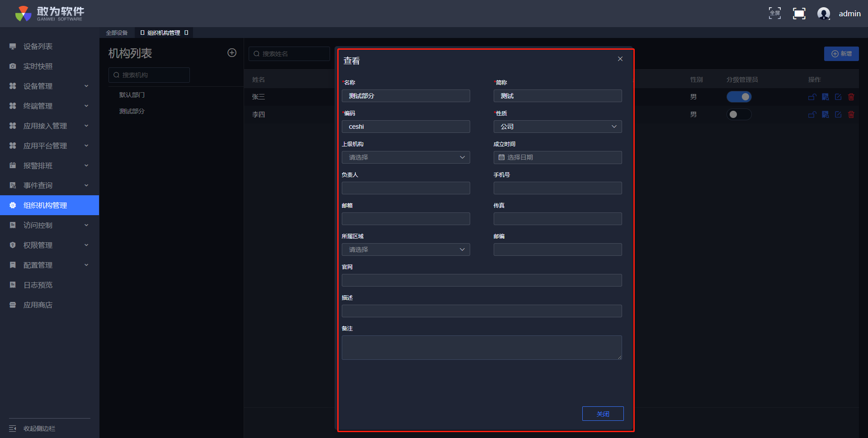Viewport: 868px width, 438px height.
Task: Expand the 配置管理 submenu chevron
Action: [x=86, y=265]
